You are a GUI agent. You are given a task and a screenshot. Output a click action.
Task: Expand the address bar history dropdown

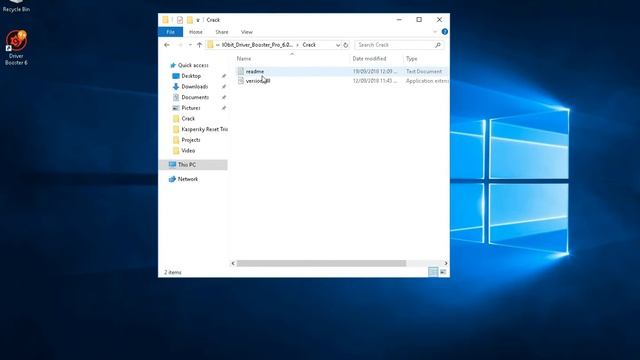tap(338, 45)
